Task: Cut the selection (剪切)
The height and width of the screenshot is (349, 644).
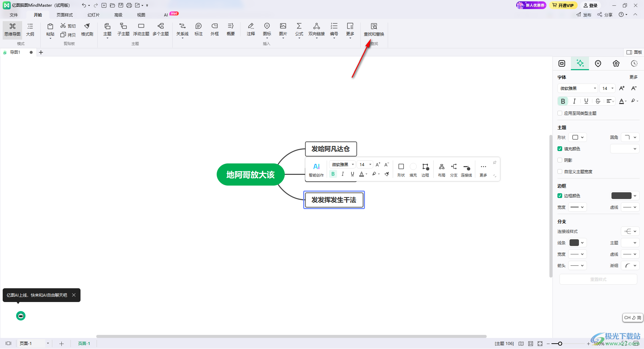Action: (x=68, y=26)
